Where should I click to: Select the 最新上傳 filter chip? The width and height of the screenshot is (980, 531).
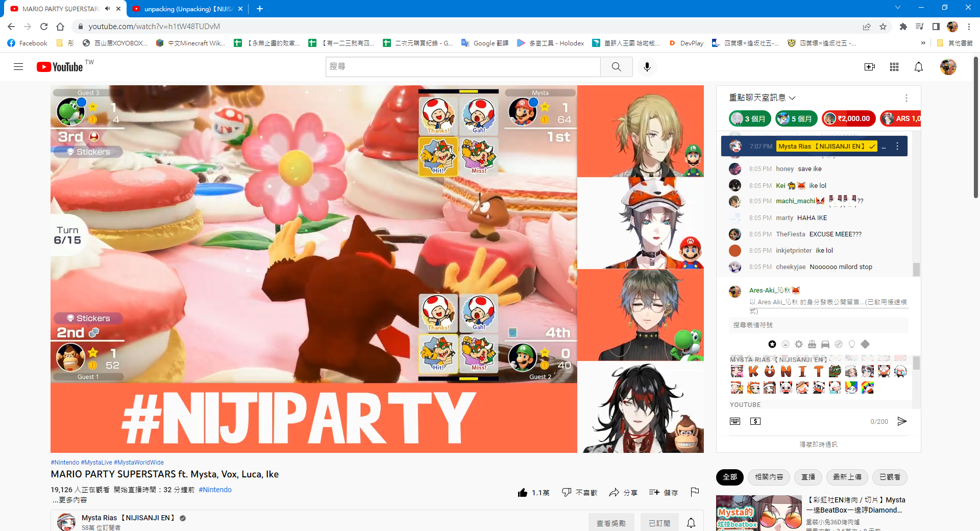[847, 477]
